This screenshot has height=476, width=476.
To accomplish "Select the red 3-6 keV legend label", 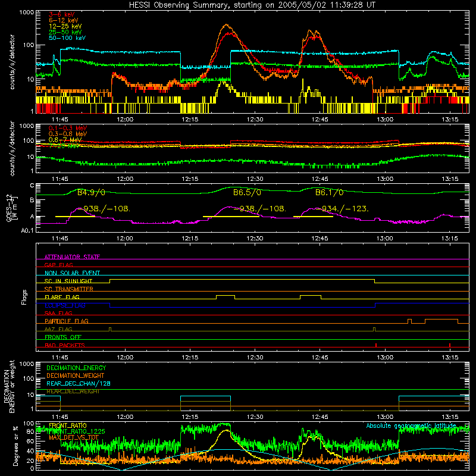I will click(62, 14).
